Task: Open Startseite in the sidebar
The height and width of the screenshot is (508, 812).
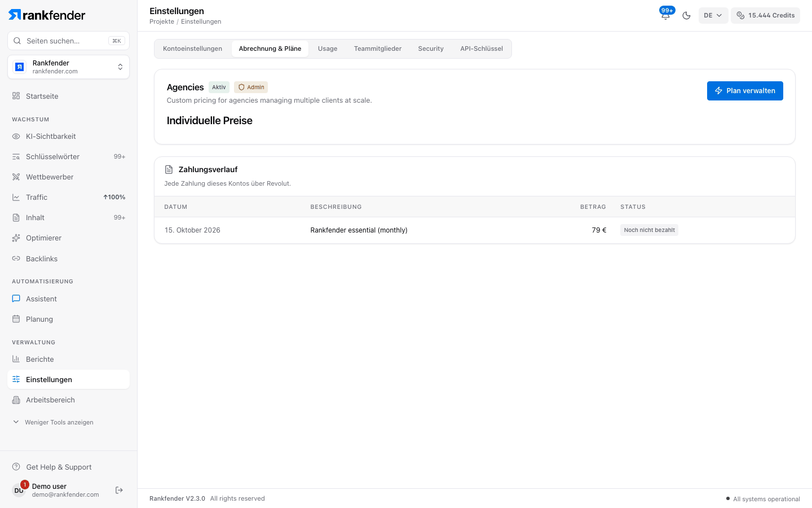Action: tap(68, 96)
